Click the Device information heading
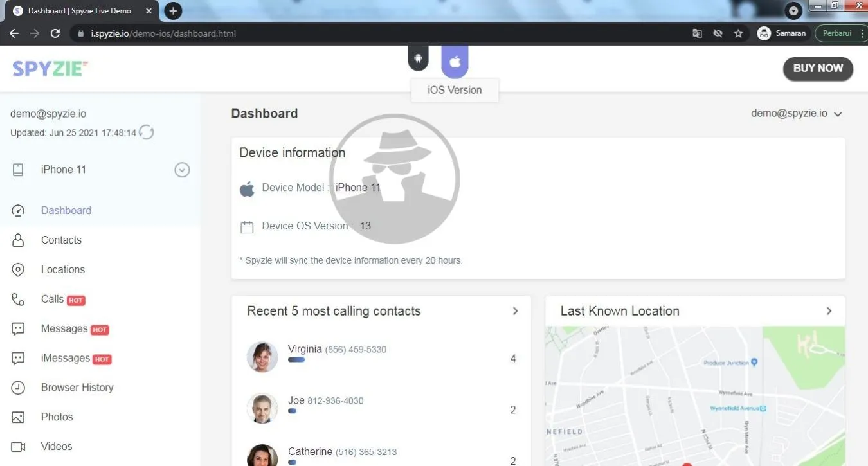The width and height of the screenshot is (868, 466). 293,153
